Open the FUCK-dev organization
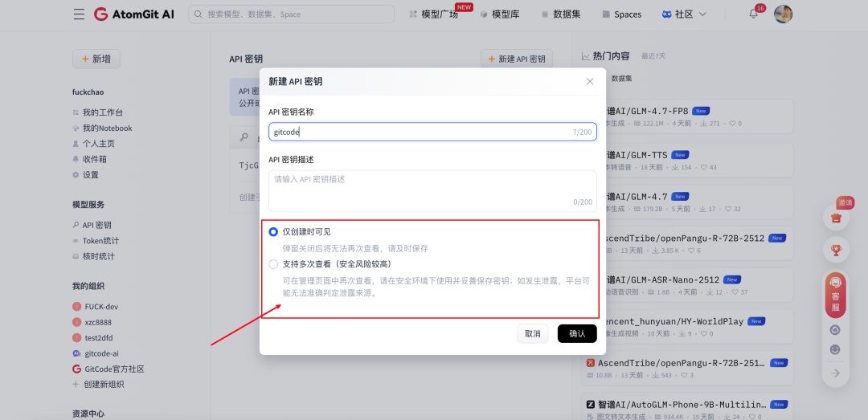The image size is (868, 420). pyautogui.click(x=95, y=307)
